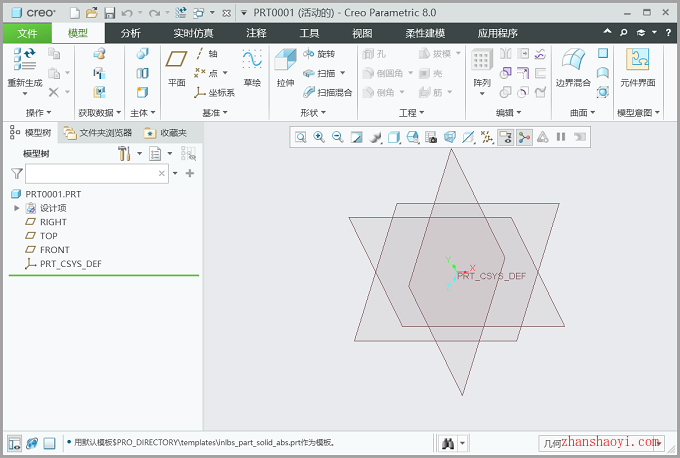Choose the 旋转 revolve tool
Image resolution: width=680 pixels, height=458 pixels.
(x=320, y=54)
